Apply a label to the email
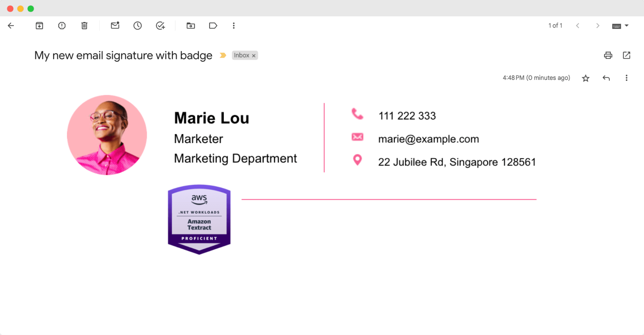The height and width of the screenshot is (335, 644). pyautogui.click(x=213, y=25)
